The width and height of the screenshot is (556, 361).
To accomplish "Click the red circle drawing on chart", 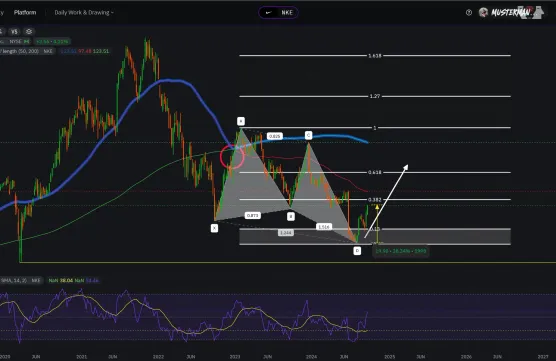I will 232,156.
